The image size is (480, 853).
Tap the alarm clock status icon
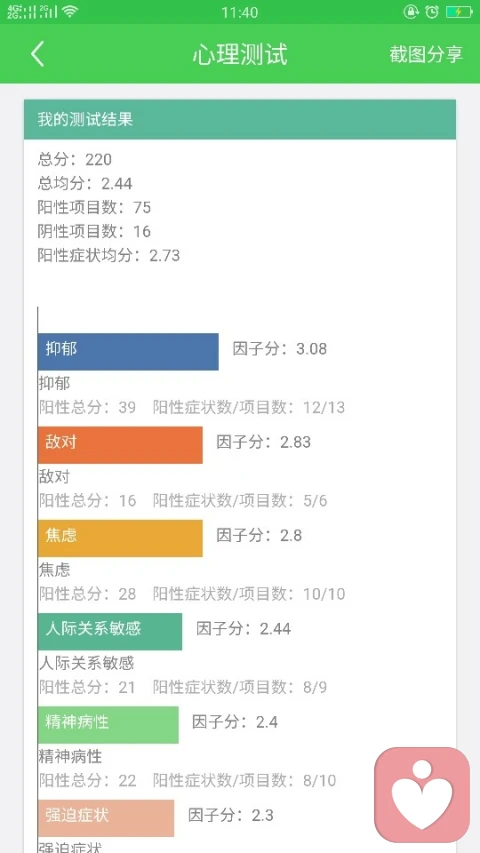[x=432, y=11]
